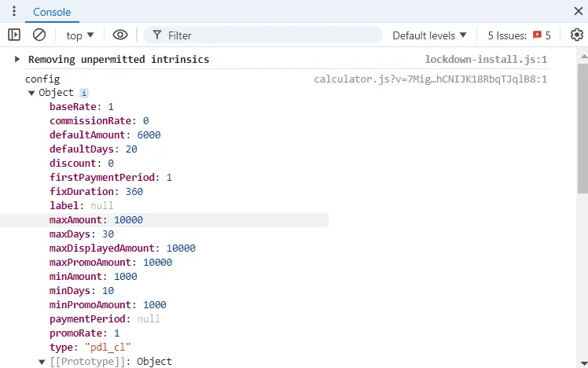This screenshot has height=368, width=588.
Task: Open the DevTools three-dot drawer menu
Action: (x=14, y=12)
